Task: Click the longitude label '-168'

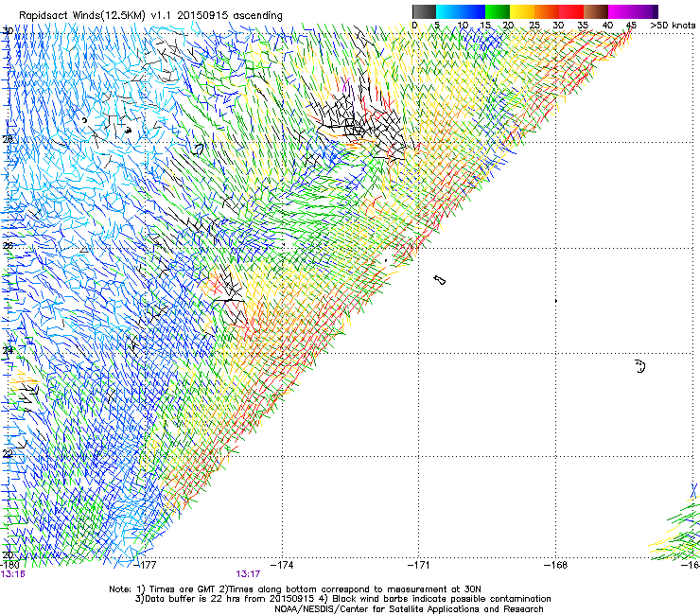Action: click(556, 565)
